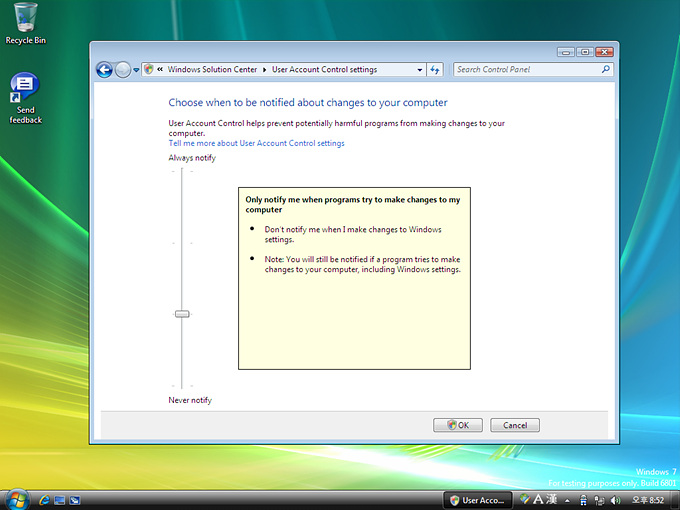680x510 pixels.
Task: Click the Refresh button beside the address bar
Action: click(x=435, y=69)
